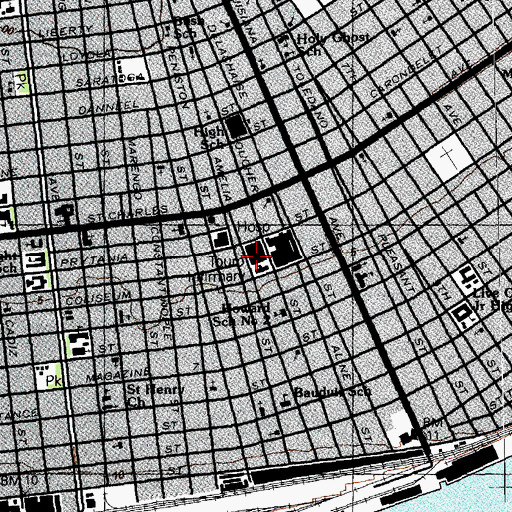This screenshot has width=512, height=512.
Task: Select the "BM 11" benchmark label
Action: (x=432, y=429)
